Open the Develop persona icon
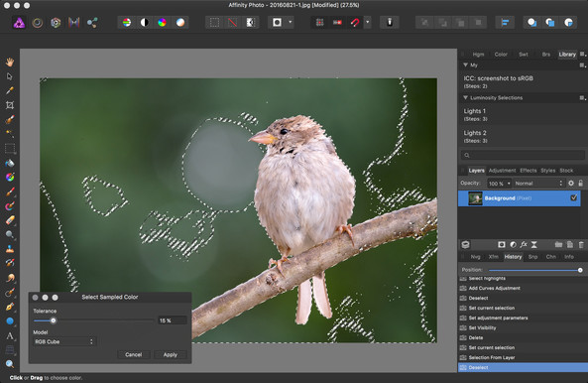 point(56,23)
